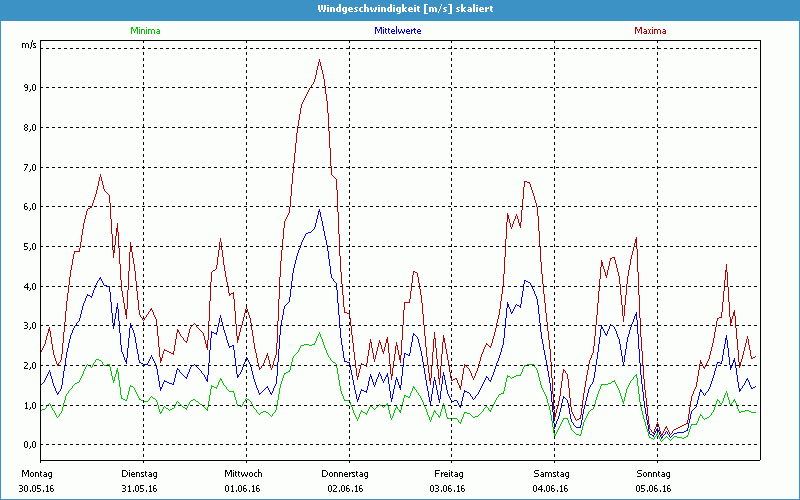This screenshot has height=500, width=800.
Task: Click the 4,0 y-axis value
Action: pyautogui.click(x=29, y=286)
